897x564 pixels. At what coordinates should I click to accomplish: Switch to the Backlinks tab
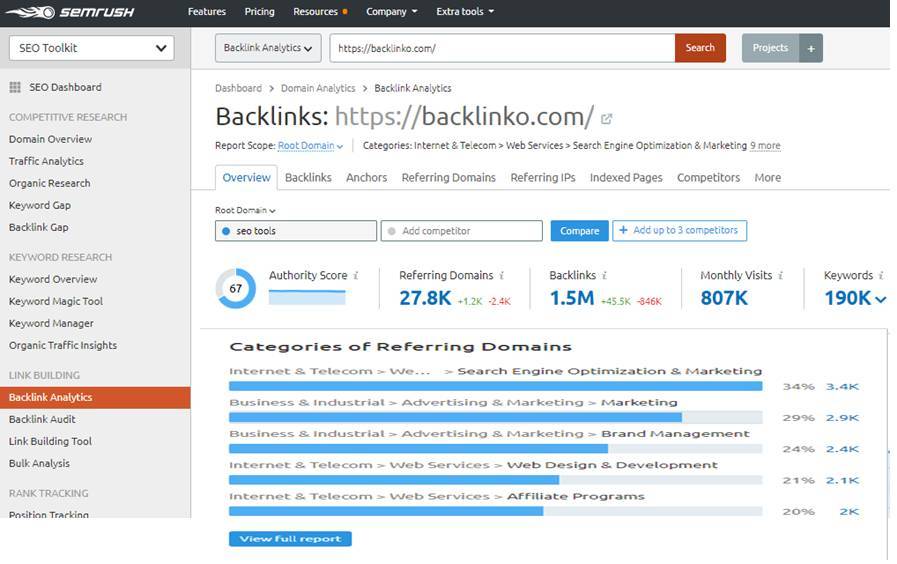click(x=308, y=178)
